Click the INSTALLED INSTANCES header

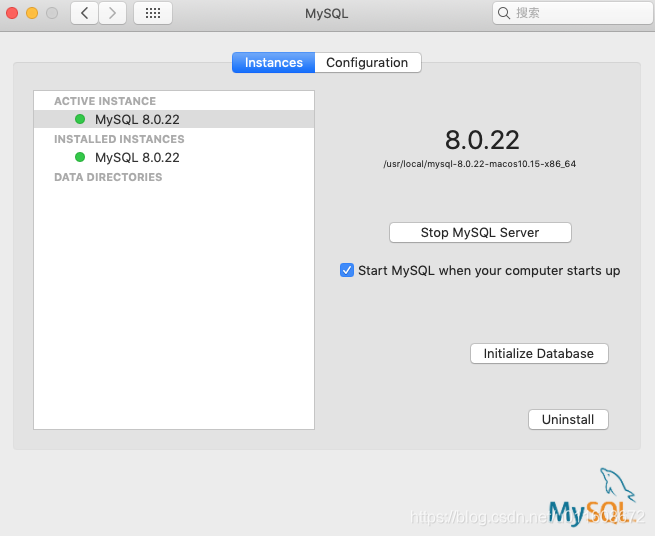[119, 139]
